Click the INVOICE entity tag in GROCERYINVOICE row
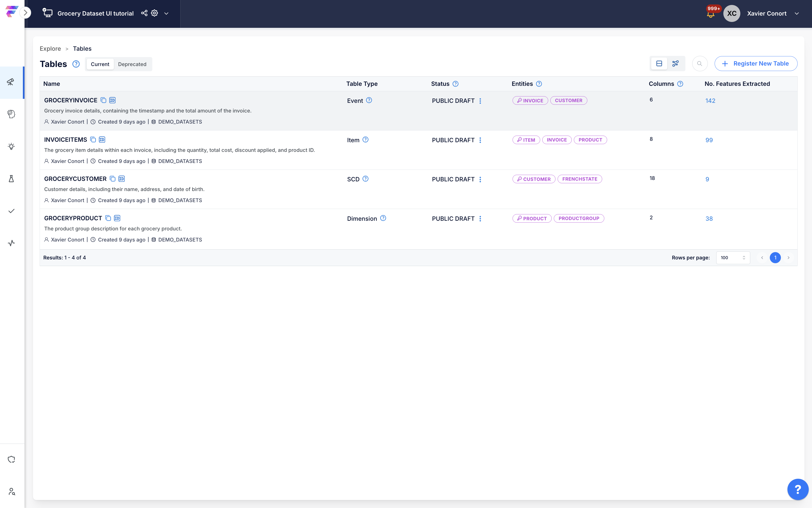812x508 pixels. (x=530, y=100)
